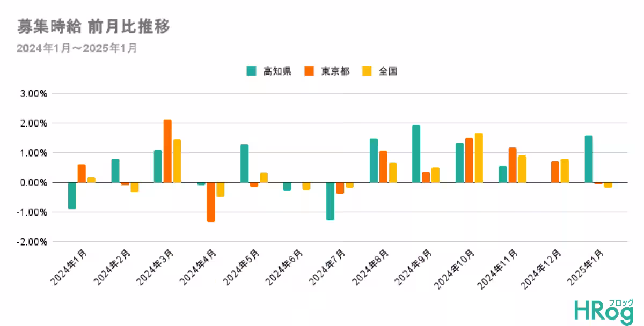Click the negative orange bar for 2024年4月
This screenshot has width=644, height=326.
pos(211,202)
